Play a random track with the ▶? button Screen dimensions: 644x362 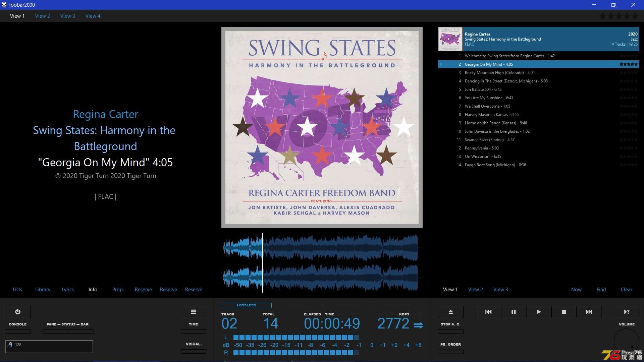point(627,312)
